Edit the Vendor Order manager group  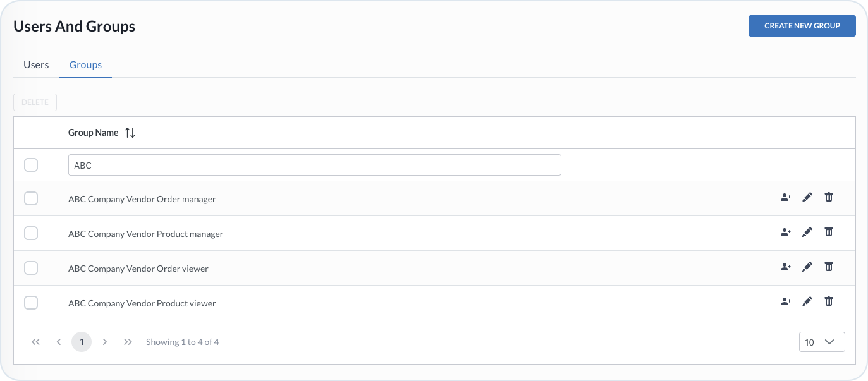pos(807,198)
